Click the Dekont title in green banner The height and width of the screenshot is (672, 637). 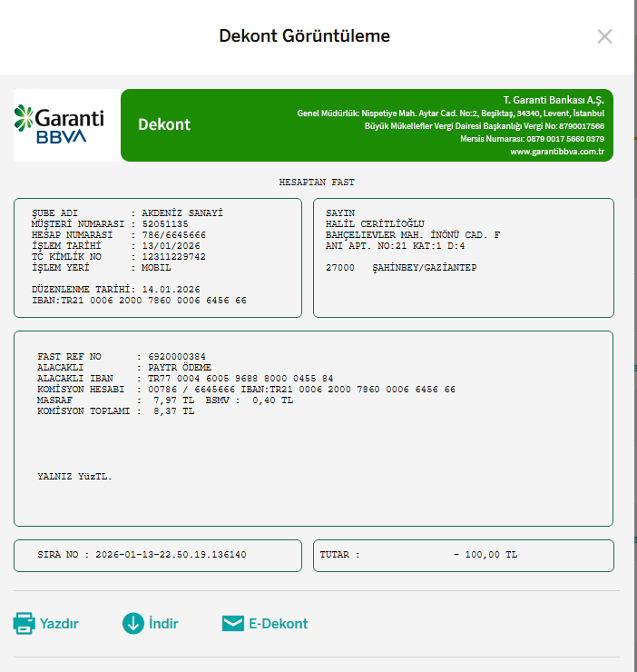pos(164,124)
